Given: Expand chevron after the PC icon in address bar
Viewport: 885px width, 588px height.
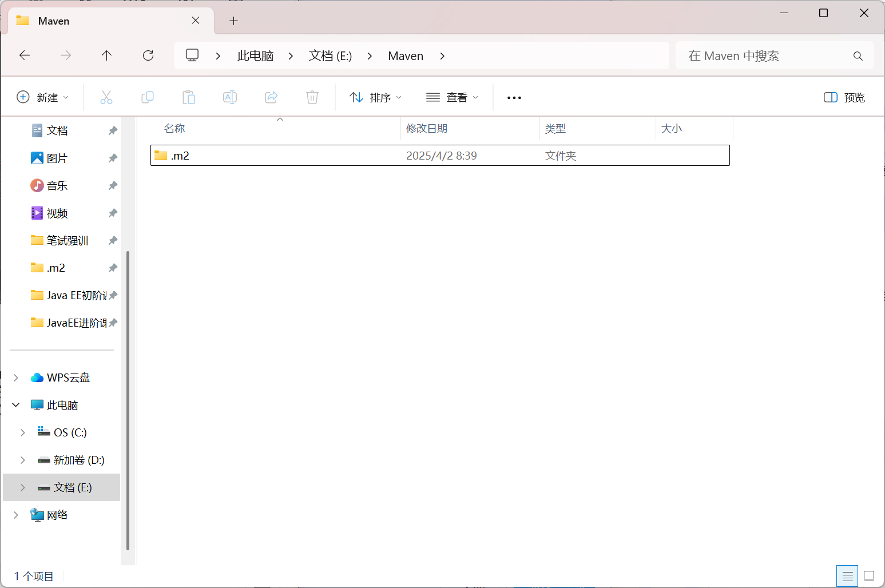Looking at the screenshot, I should click(x=218, y=56).
